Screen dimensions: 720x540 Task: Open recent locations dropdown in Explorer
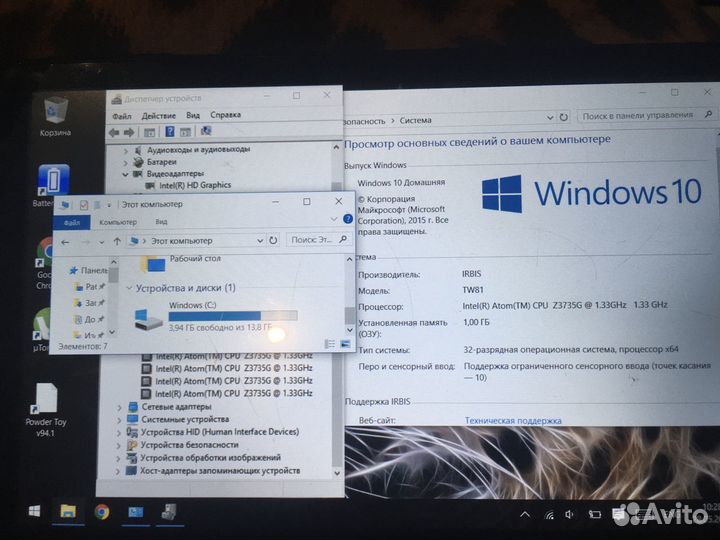(x=102, y=242)
